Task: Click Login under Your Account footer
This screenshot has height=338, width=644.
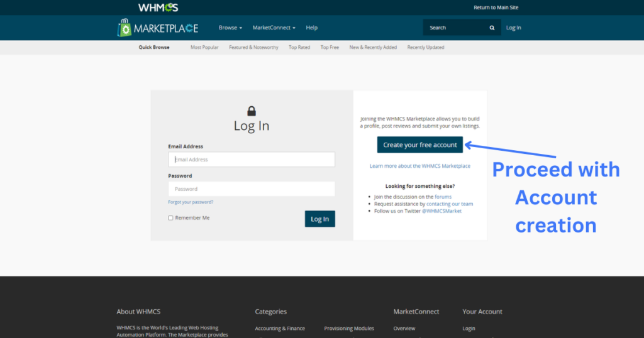Action: (x=469, y=328)
